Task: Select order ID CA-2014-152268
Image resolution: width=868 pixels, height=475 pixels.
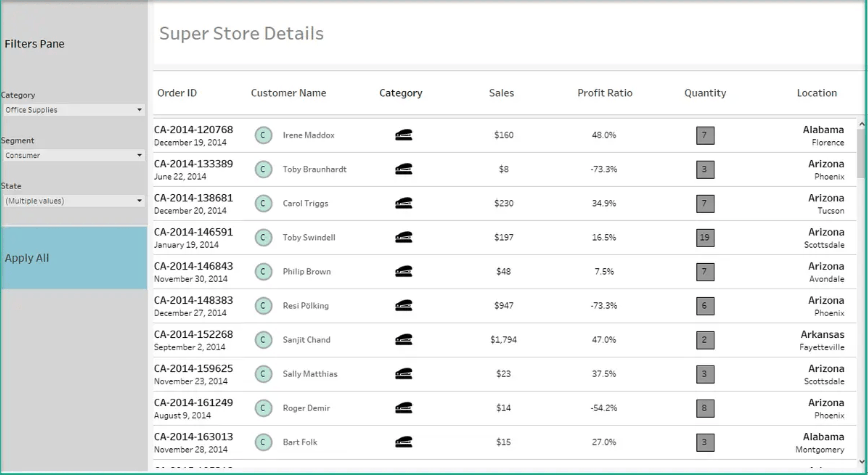Action: click(x=193, y=334)
